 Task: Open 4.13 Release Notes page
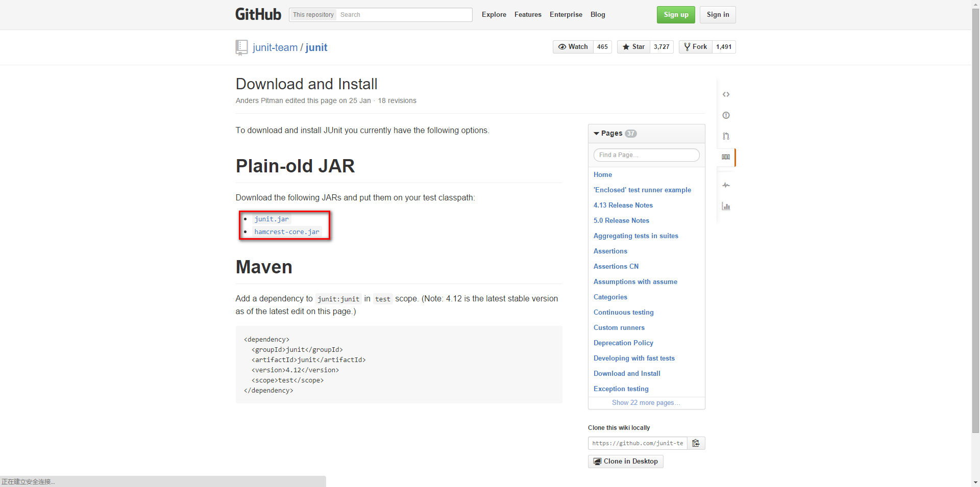[x=623, y=205]
